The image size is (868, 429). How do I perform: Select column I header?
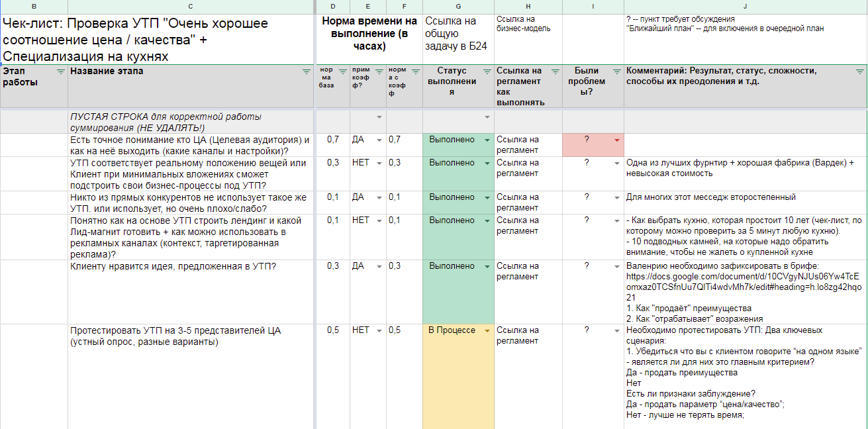tap(593, 7)
